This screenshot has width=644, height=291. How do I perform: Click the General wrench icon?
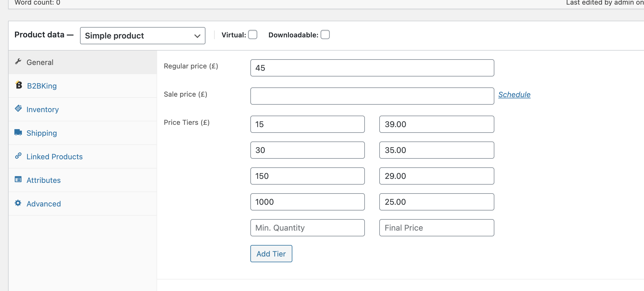click(x=18, y=61)
